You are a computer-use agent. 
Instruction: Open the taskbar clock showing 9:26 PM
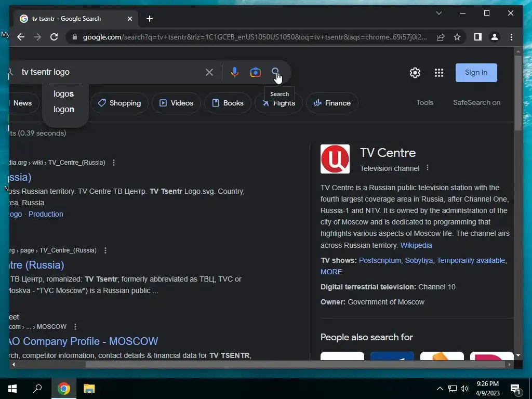tap(487, 389)
